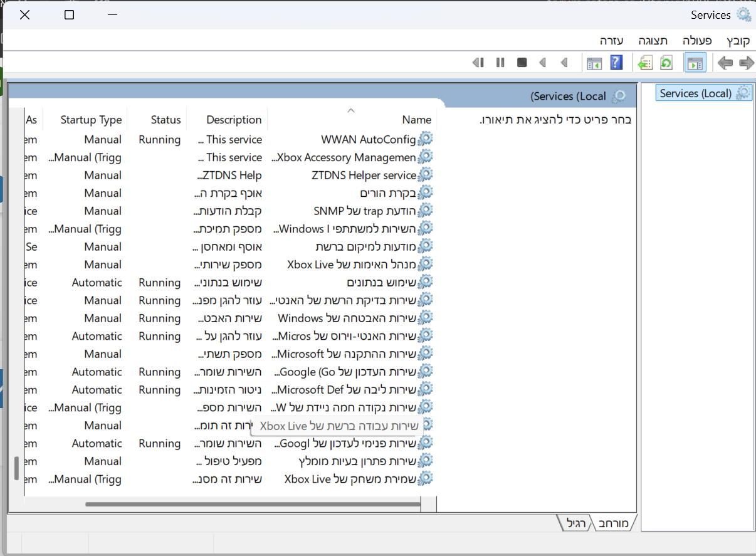Click the gear icon of ZTDNS Helper service
Image resolution: width=756 pixels, height=556 pixels.
click(x=426, y=175)
